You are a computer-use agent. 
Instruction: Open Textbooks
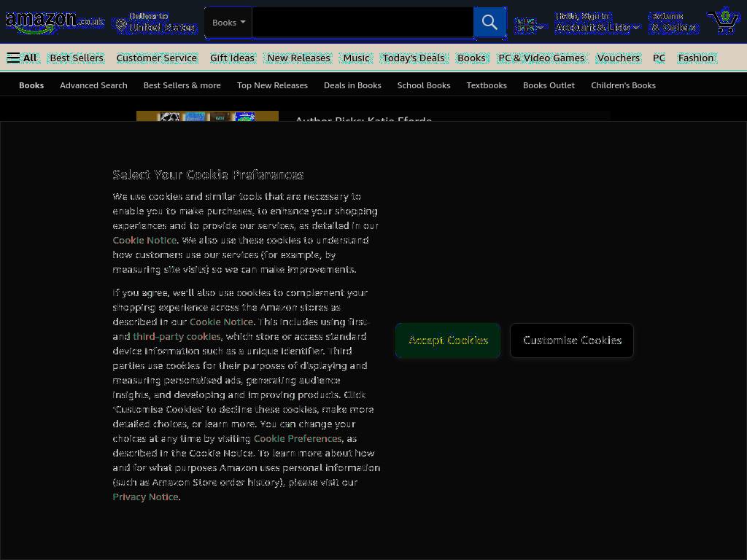click(x=487, y=85)
